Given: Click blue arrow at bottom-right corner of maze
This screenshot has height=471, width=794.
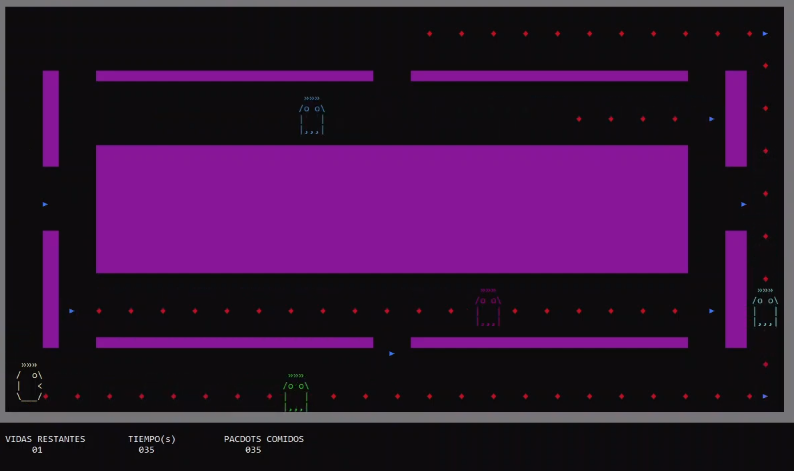Looking at the screenshot, I should click(765, 397).
